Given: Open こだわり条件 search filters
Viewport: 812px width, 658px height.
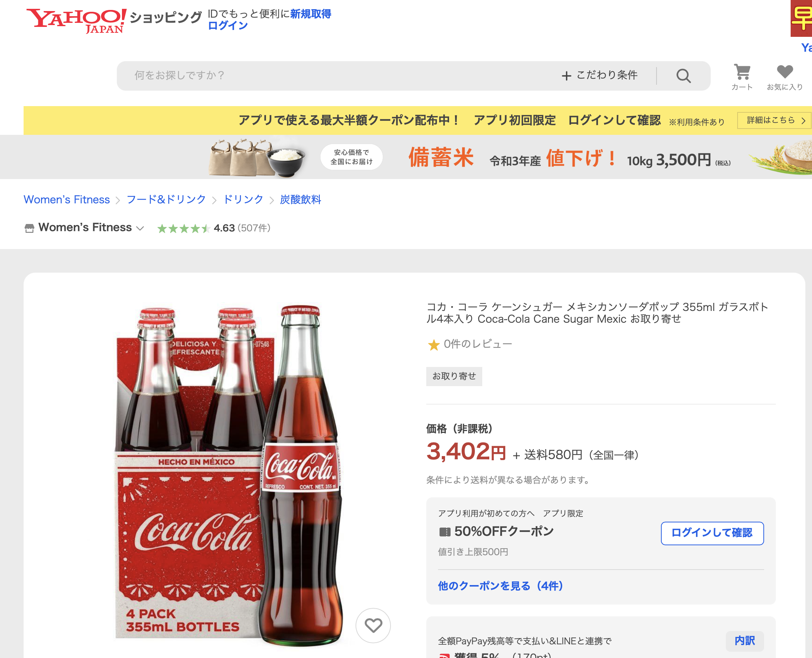Looking at the screenshot, I should coord(600,76).
